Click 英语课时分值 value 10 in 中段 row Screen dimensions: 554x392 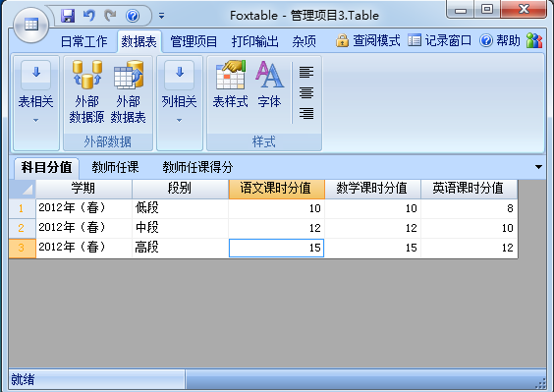(x=469, y=228)
